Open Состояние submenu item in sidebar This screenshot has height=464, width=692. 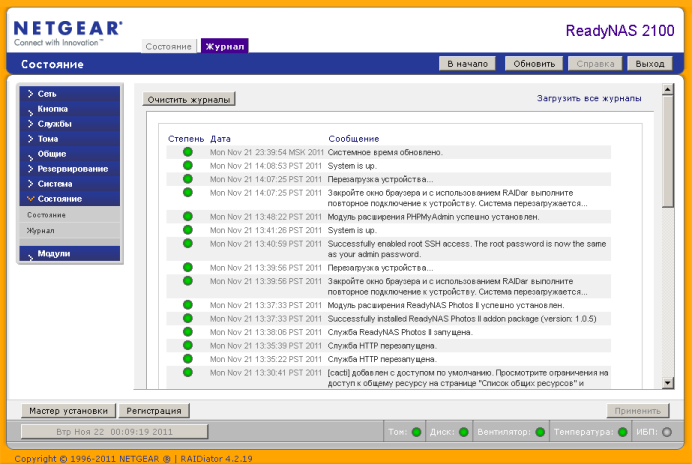[x=70, y=215]
